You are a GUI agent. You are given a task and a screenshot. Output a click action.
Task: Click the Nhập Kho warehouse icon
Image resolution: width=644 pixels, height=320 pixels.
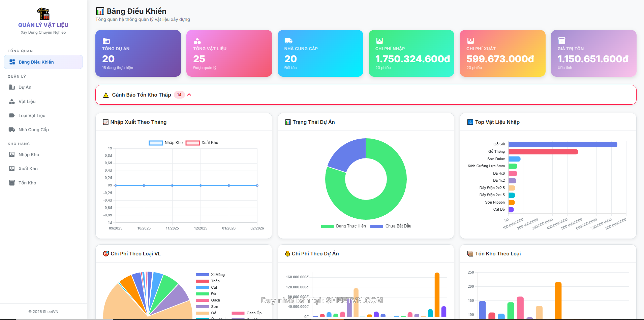coord(12,154)
